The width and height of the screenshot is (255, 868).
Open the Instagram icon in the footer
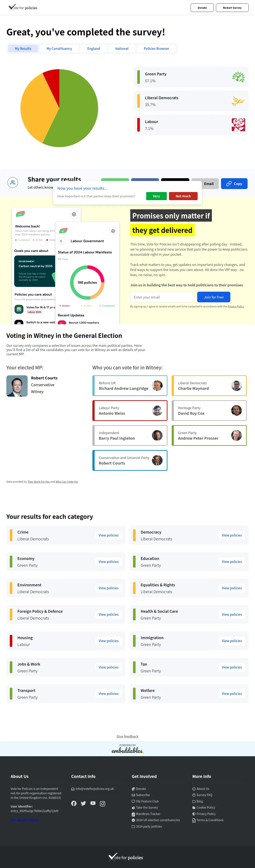pyautogui.click(x=103, y=804)
